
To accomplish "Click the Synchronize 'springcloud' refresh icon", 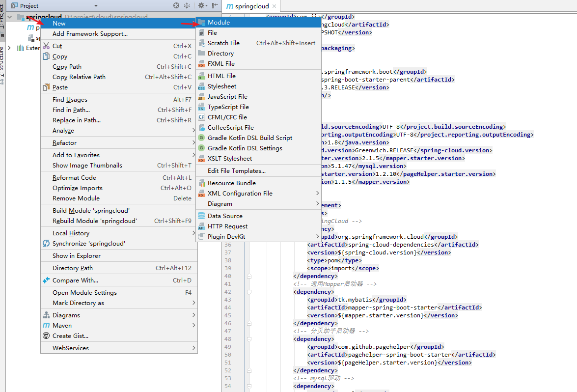I will pos(46,243).
